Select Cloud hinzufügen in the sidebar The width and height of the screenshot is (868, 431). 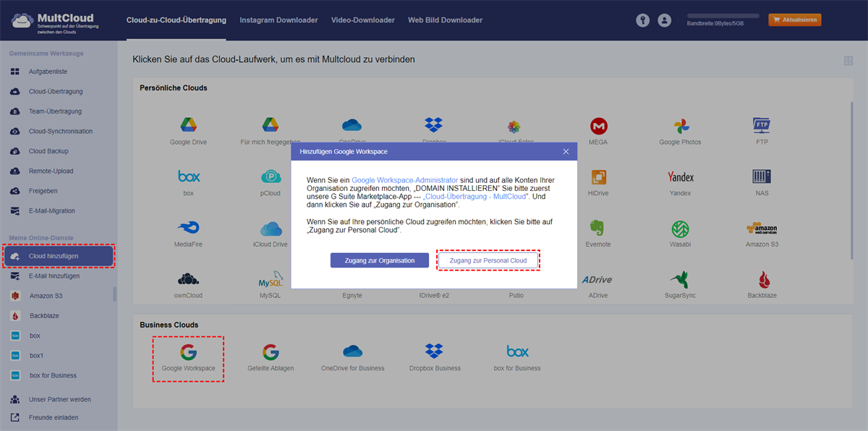58,256
